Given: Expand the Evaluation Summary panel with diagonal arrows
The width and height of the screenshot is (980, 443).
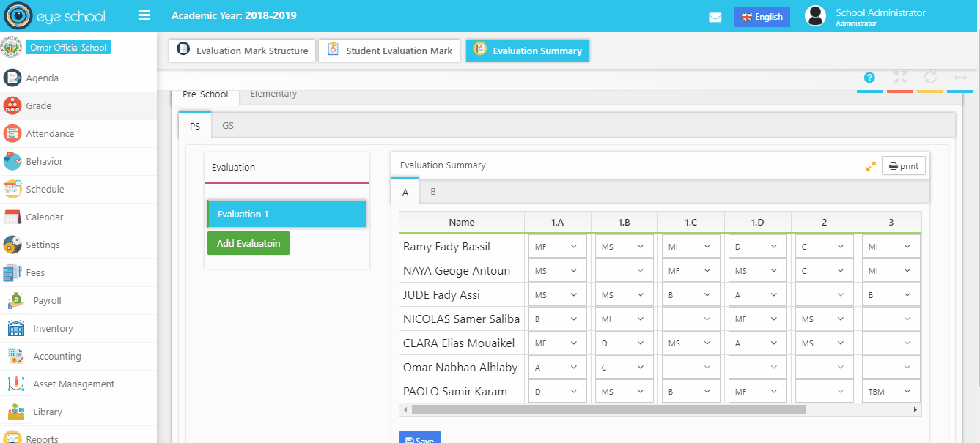Looking at the screenshot, I should tap(870, 165).
